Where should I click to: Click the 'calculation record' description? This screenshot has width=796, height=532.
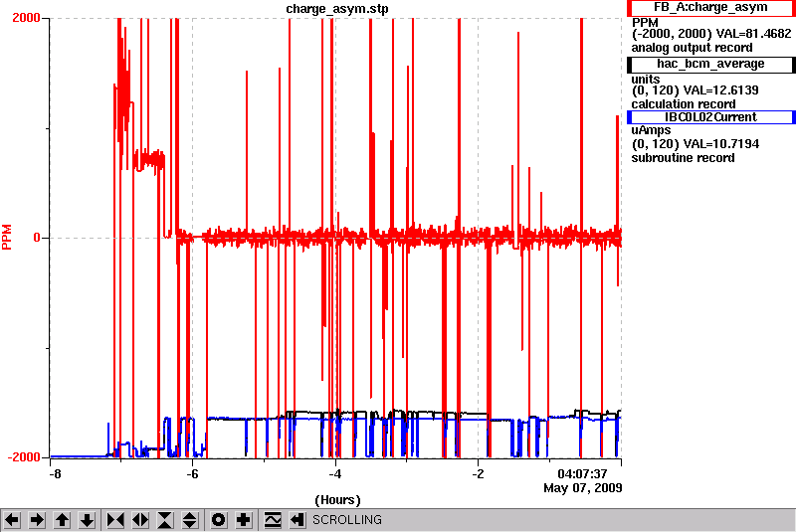click(x=684, y=104)
